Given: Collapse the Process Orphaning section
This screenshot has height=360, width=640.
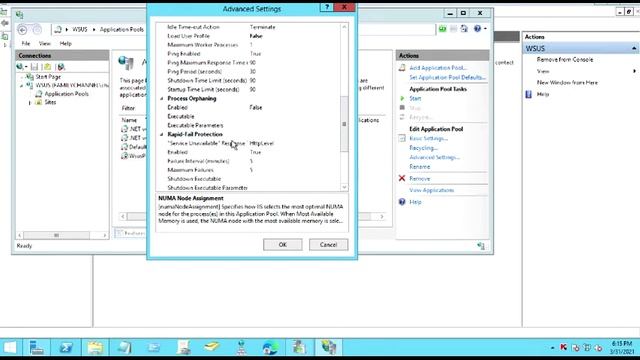Looking at the screenshot, I should click(x=162, y=99).
